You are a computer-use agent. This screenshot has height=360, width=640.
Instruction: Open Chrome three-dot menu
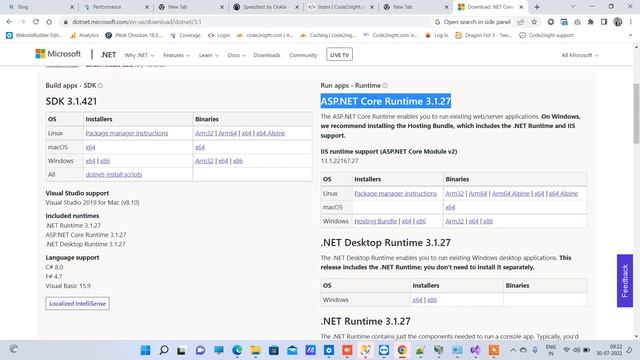click(631, 22)
